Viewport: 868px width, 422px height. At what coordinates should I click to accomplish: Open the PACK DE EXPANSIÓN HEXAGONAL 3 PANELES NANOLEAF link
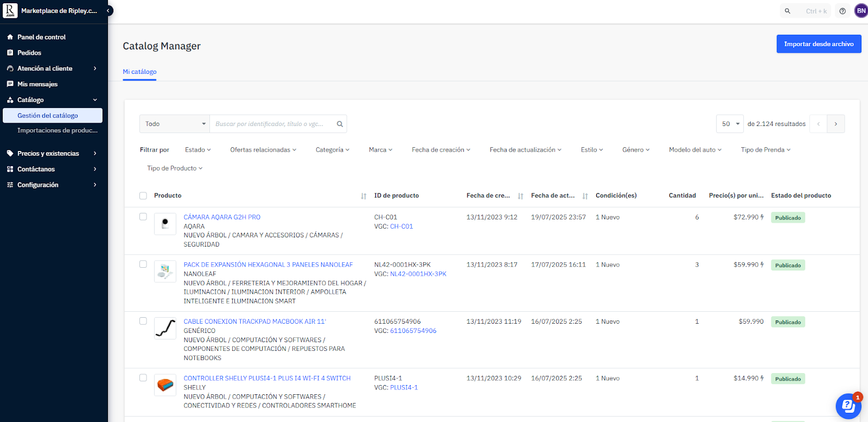click(x=268, y=265)
